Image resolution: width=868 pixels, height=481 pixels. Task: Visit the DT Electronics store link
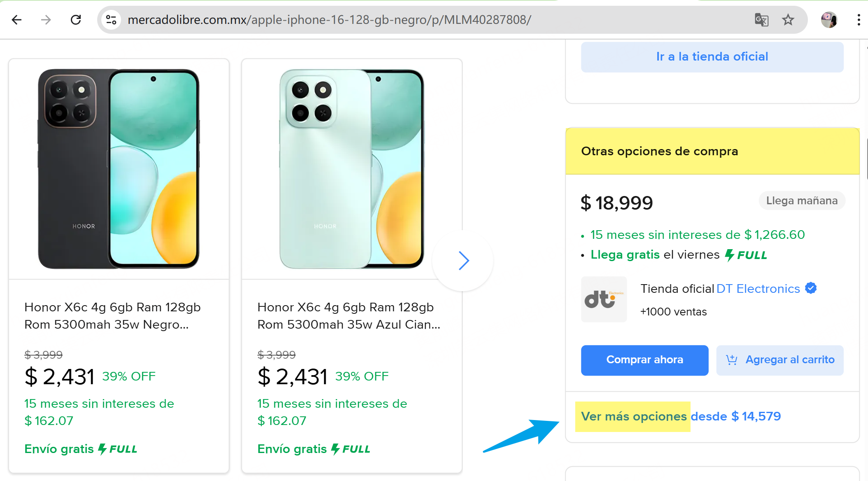tap(758, 288)
